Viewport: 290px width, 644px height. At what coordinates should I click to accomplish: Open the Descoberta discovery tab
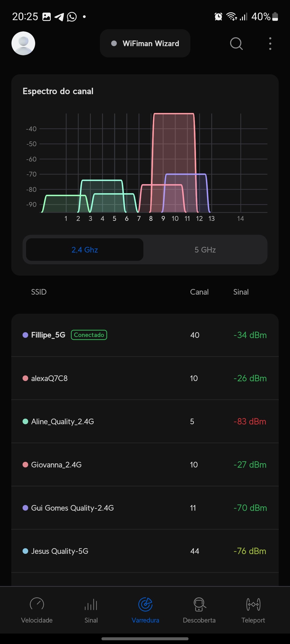(199, 609)
